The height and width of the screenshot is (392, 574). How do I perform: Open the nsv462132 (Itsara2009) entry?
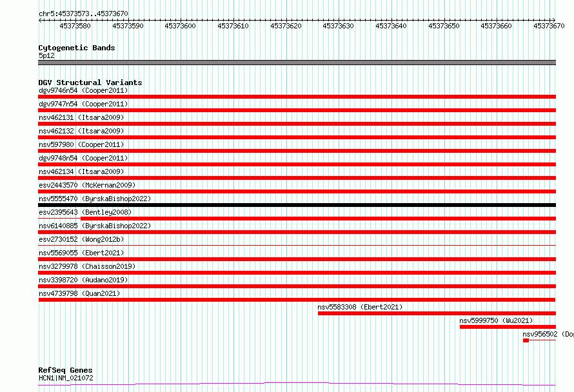tap(81, 131)
